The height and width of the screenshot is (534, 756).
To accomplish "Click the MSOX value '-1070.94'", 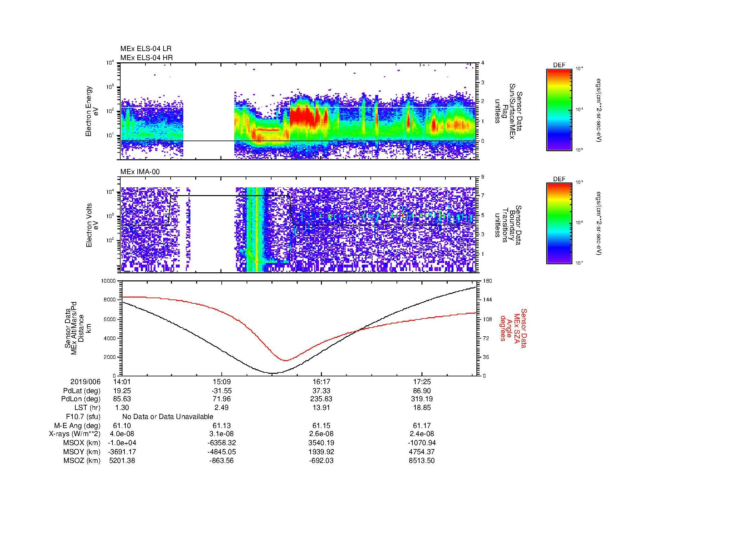I will click(422, 443).
